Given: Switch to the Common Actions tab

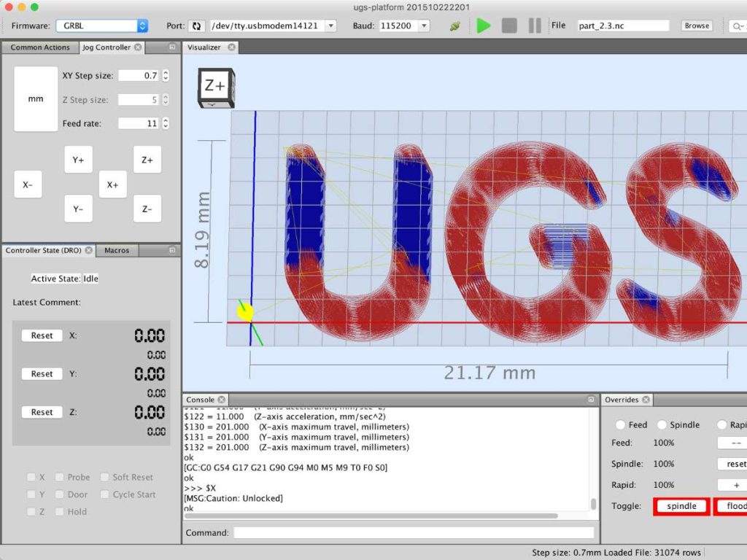Looking at the screenshot, I should point(40,47).
